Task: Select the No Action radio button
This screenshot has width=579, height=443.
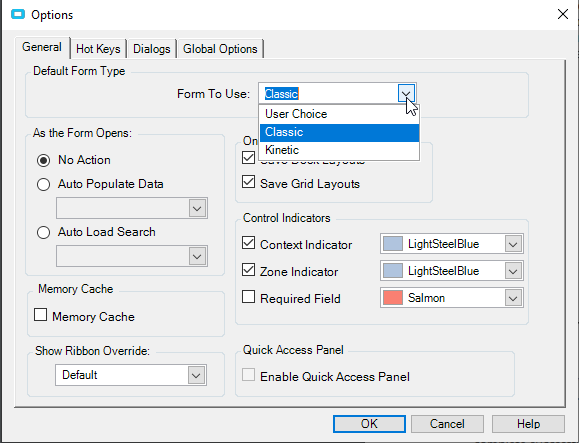Action: [43, 161]
